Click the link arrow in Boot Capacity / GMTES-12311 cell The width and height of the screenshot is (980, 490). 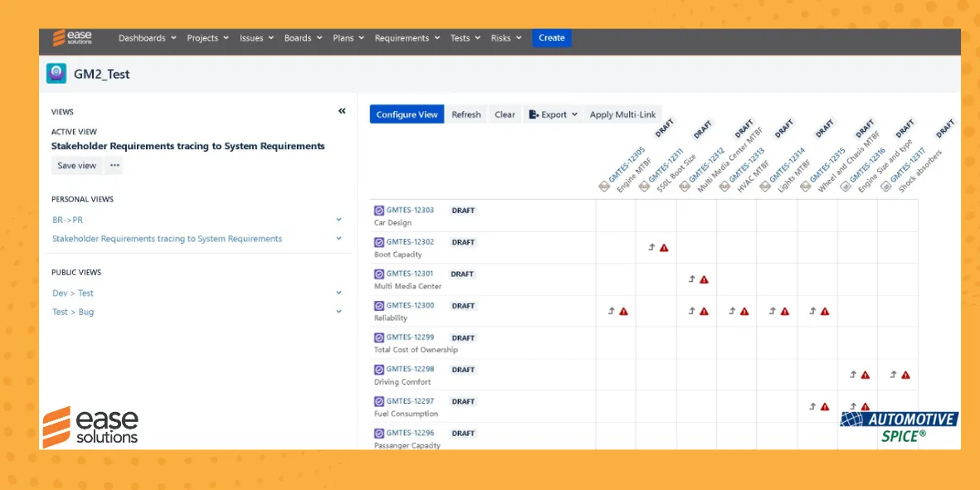pos(651,247)
